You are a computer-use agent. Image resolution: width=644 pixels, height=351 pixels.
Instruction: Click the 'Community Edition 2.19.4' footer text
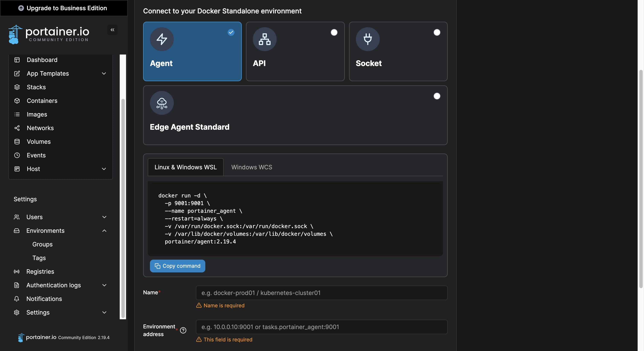point(84,338)
